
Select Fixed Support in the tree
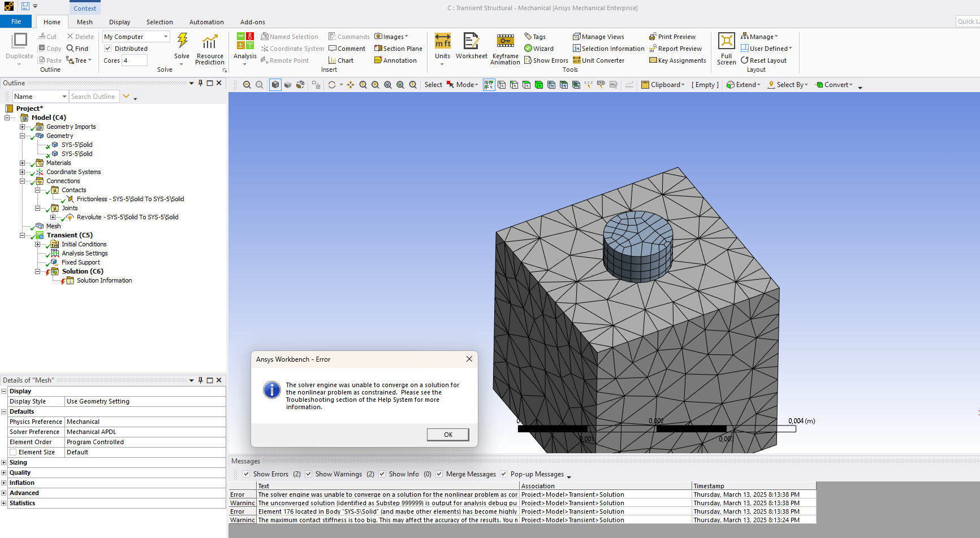[x=80, y=262]
